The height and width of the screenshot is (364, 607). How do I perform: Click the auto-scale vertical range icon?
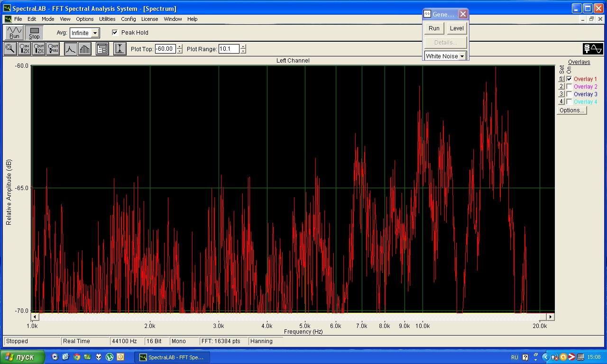tap(120, 49)
